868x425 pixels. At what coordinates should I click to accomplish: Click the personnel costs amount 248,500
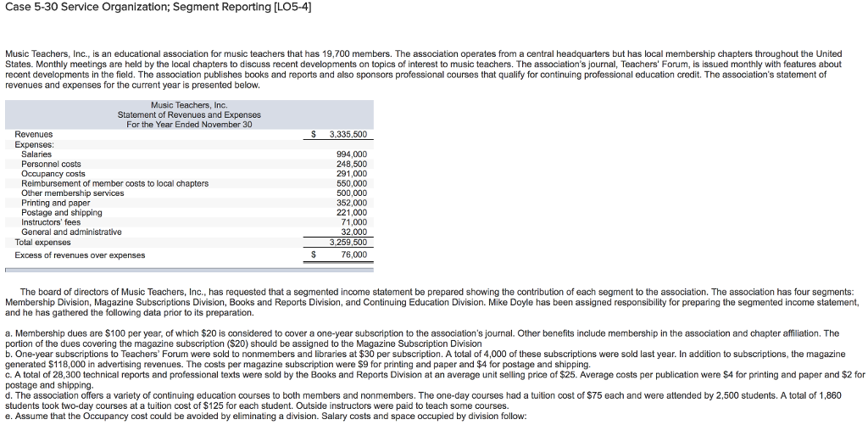(x=352, y=164)
